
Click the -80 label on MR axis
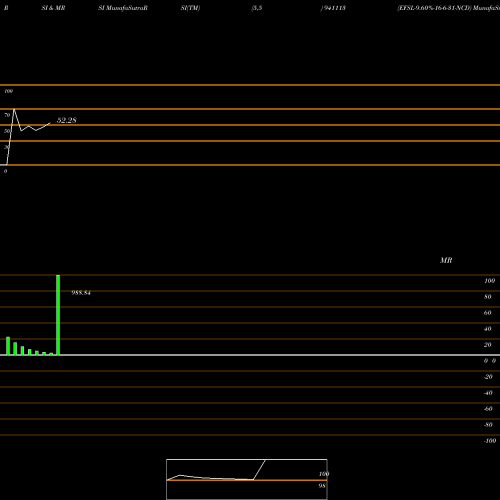[x=488, y=425]
